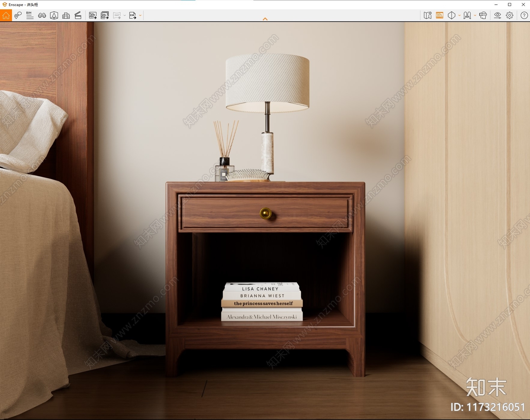Open general settings gear icon
Screen dimensions: 530x420
tap(509, 15)
